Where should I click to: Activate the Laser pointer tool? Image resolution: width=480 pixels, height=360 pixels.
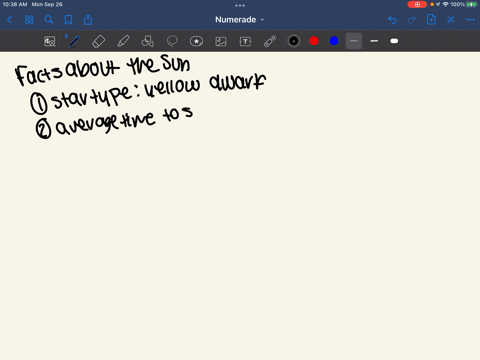tap(270, 41)
